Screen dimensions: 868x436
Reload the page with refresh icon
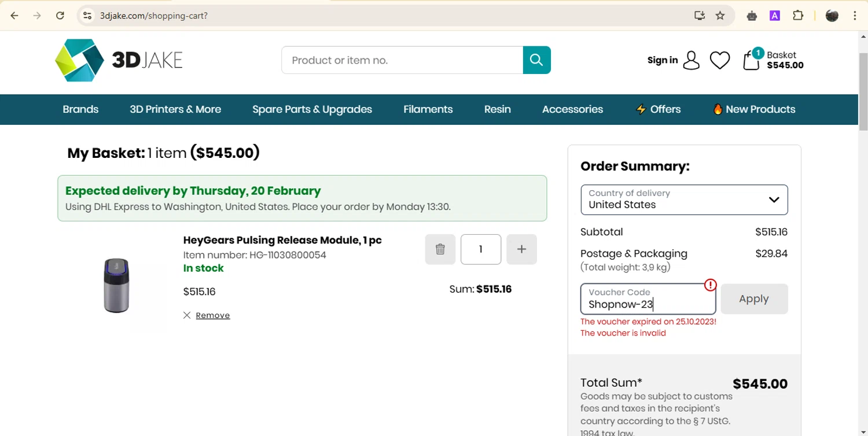tap(60, 16)
